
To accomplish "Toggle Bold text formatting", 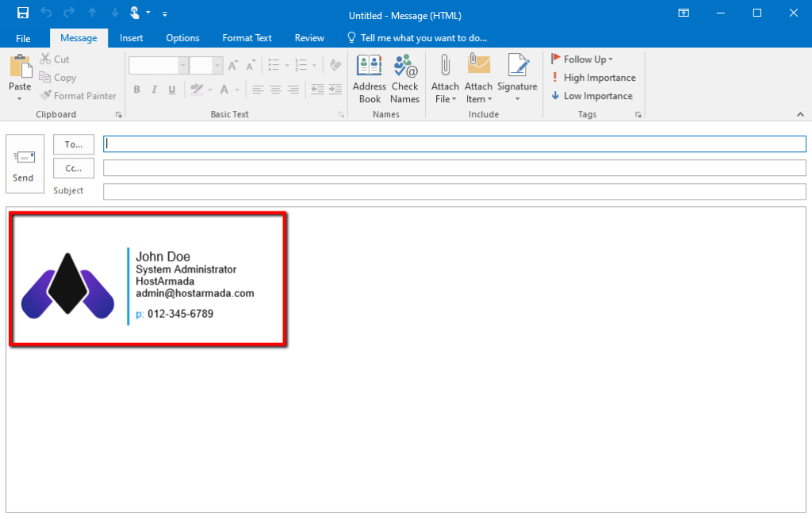I will [136, 90].
